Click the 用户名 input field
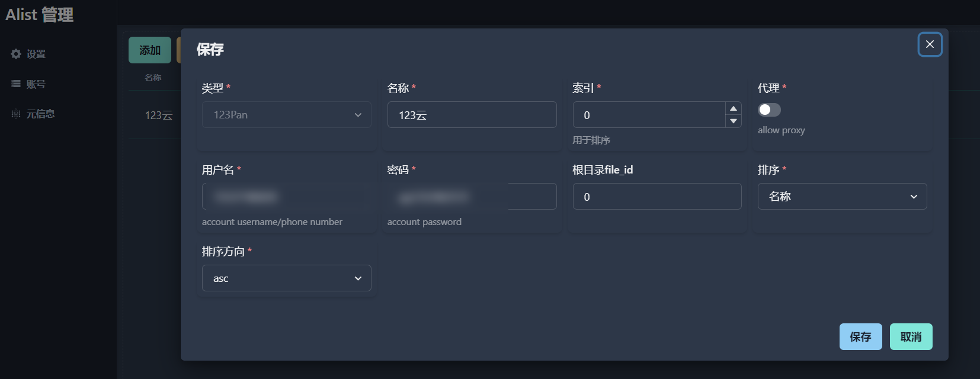980x379 pixels. pyautogui.click(x=287, y=197)
